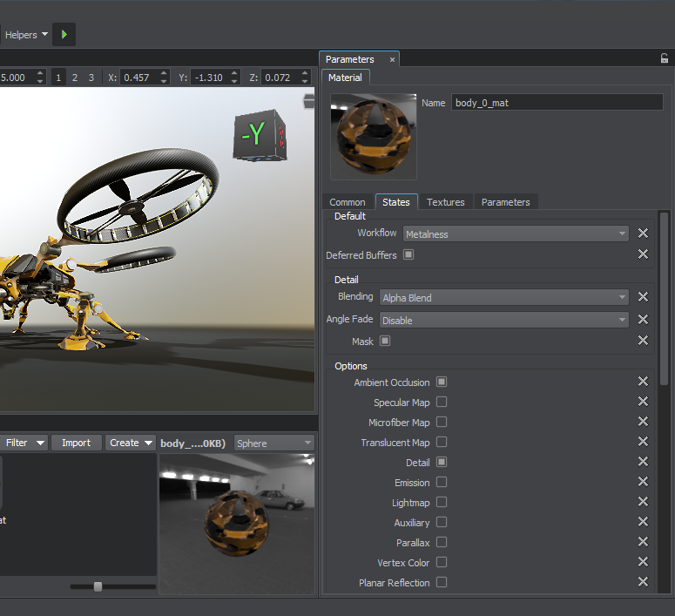Switch to the Textures tab
The height and width of the screenshot is (616, 675).
(x=445, y=202)
